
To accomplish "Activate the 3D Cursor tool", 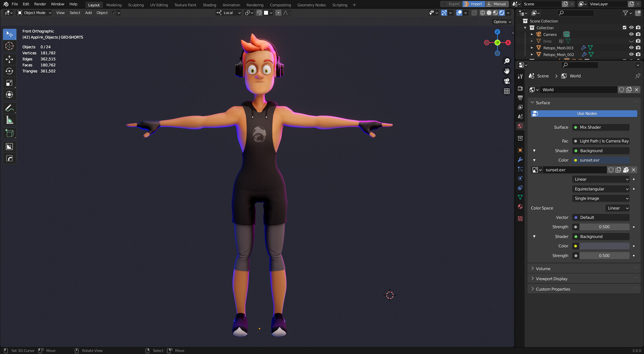I will [10, 46].
